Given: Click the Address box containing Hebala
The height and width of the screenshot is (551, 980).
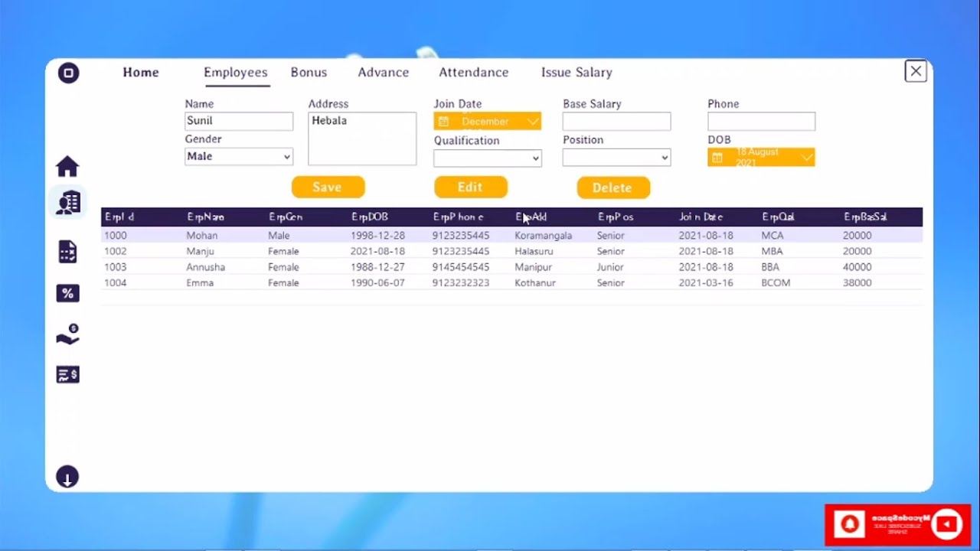Looking at the screenshot, I should (362, 139).
